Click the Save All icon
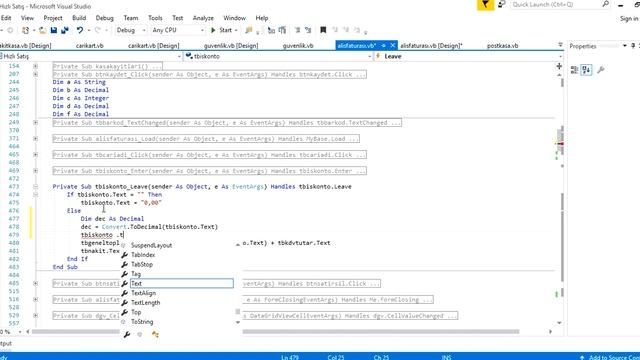The width and height of the screenshot is (640, 360). tap(64, 30)
